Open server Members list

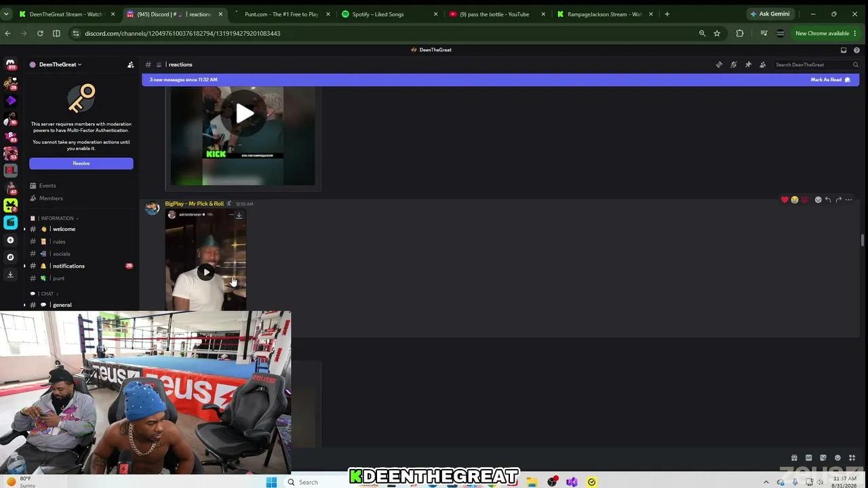(x=81, y=199)
